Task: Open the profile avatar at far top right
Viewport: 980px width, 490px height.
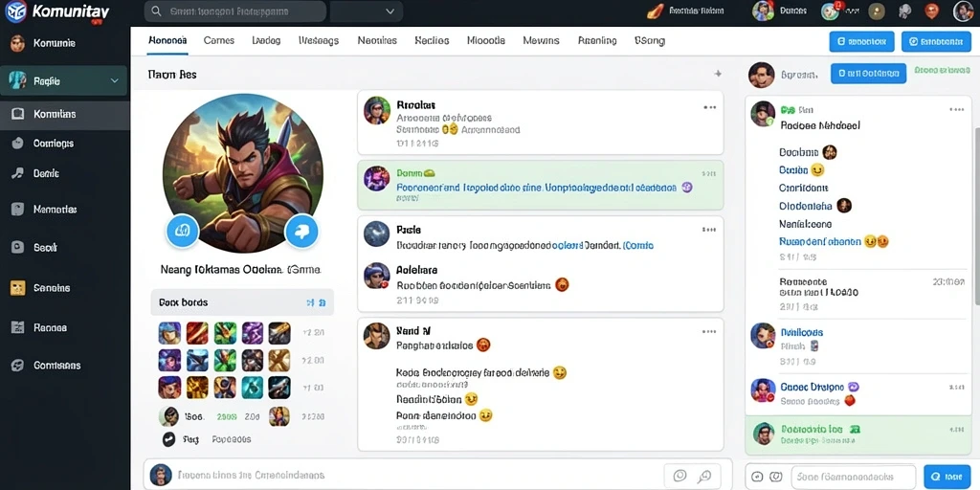Action: 963,11
